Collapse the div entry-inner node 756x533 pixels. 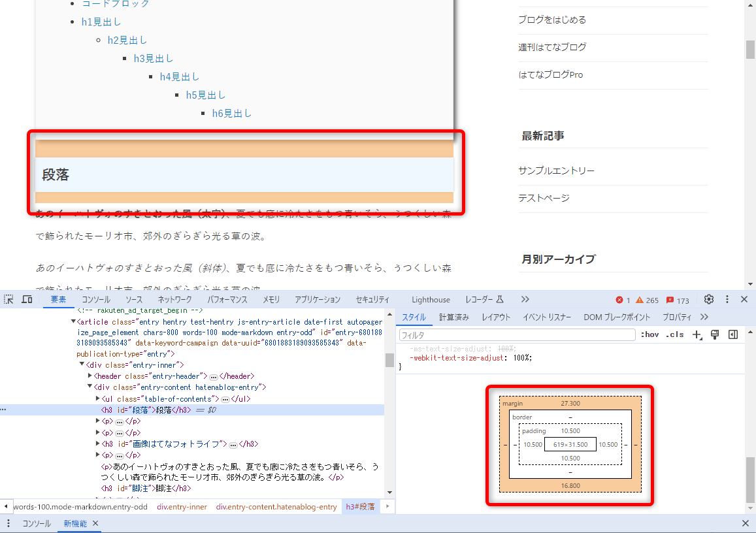coord(82,365)
